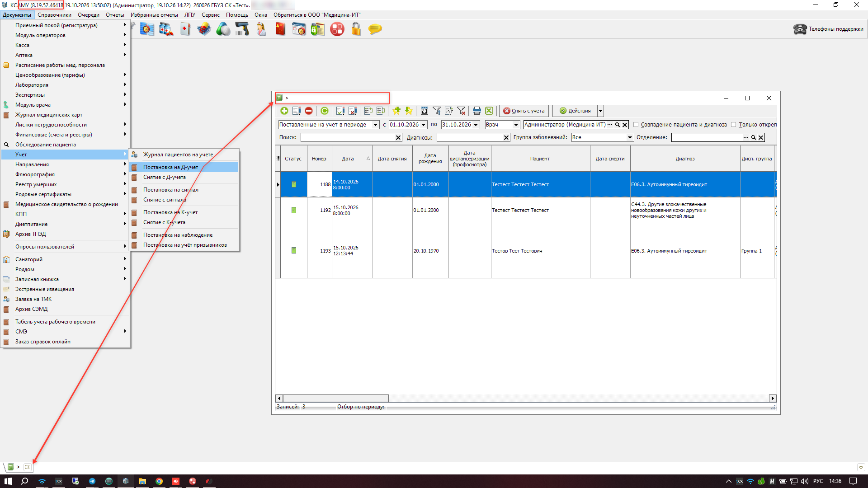This screenshot has width=868, height=488.
Task: Click the nurse icon in main toolbar
Action: (261, 29)
